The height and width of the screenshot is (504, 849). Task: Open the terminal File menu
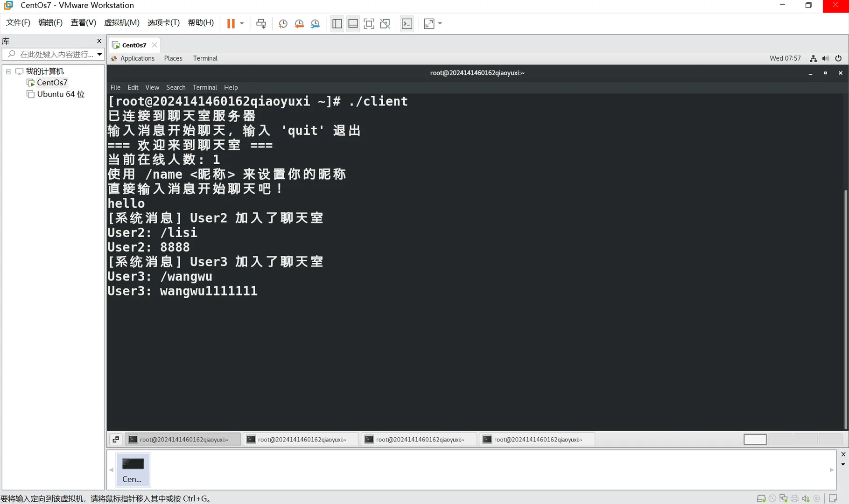[x=115, y=88]
